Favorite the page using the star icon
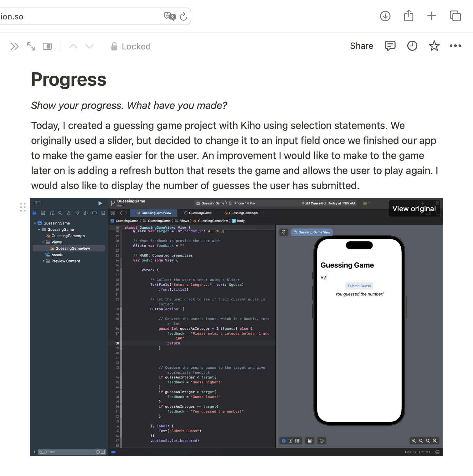Image resolution: width=473 pixels, height=476 pixels. point(434,46)
